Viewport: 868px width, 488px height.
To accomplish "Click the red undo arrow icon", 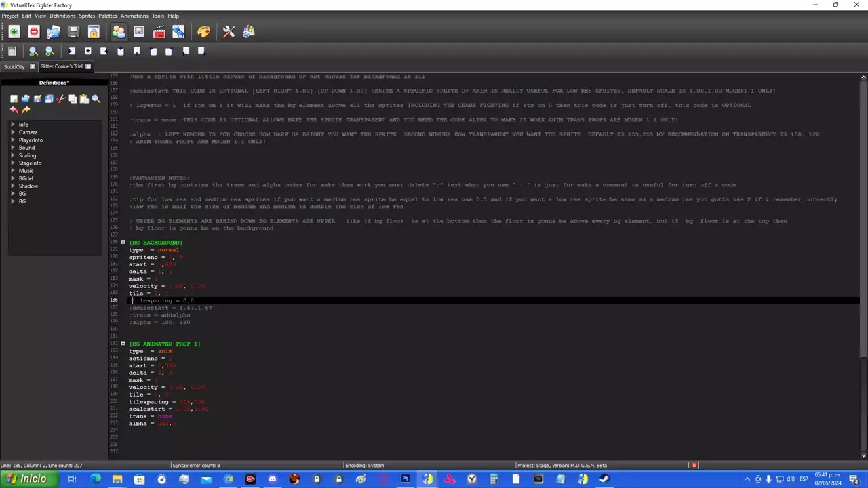I will pyautogui.click(x=14, y=110).
